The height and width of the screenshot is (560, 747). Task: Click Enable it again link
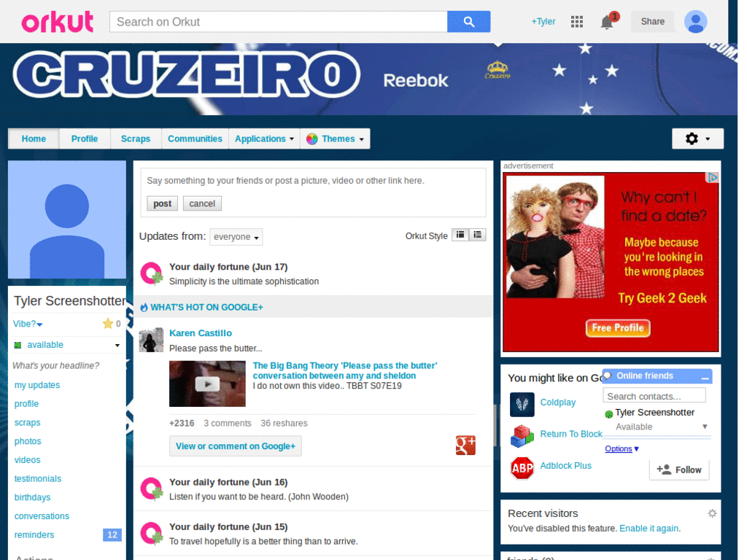649,529
